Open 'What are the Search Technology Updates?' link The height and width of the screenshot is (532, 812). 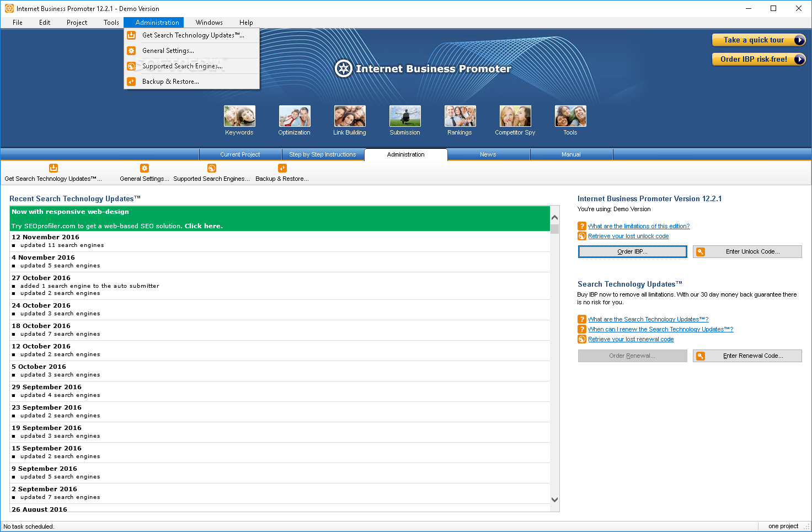click(648, 319)
